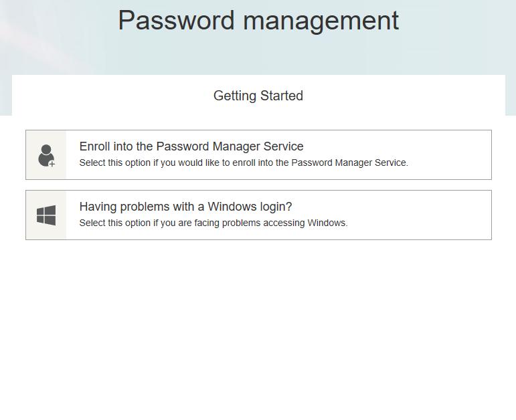Click the blank white area below the options
Screen dimensions: 516x420
click(x=258, y=329)
